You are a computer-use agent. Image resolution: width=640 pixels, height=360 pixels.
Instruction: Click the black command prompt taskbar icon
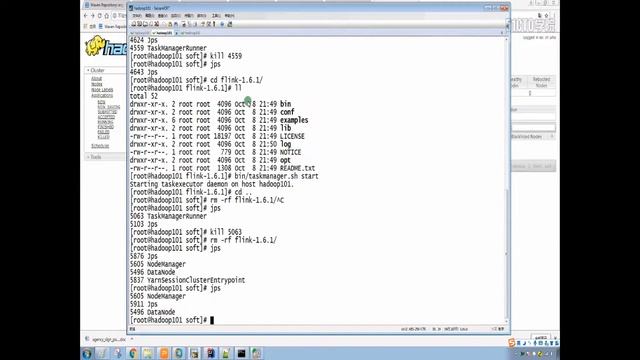pos(241,353)
